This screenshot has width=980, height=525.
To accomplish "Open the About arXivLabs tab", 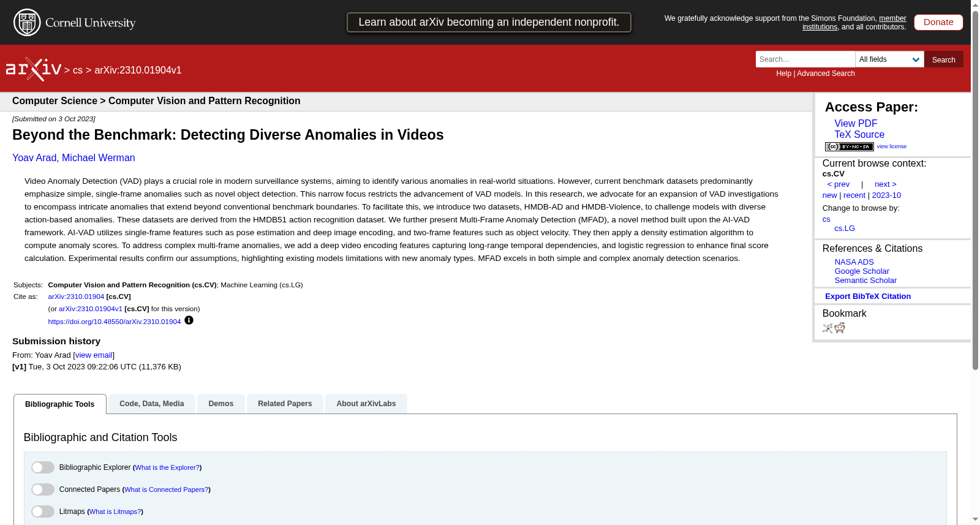I will pyautogui.click(x=366, y=404).
